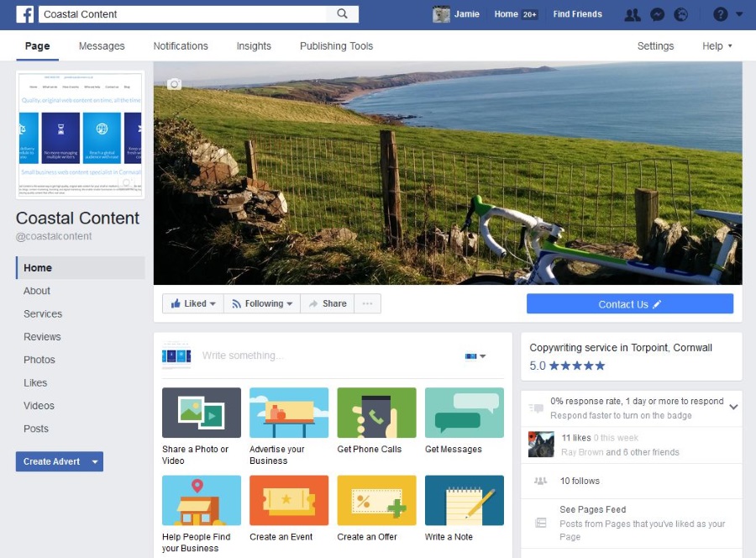
Task: Open the Messenger chat icon
Action: click(x=656, y=14)
